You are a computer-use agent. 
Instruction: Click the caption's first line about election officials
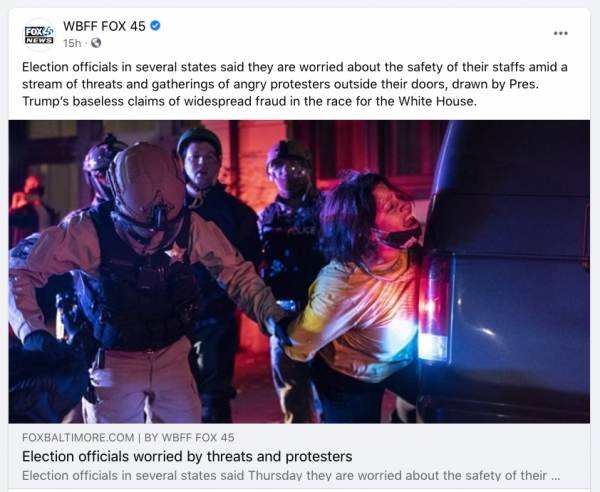[295, 67]
